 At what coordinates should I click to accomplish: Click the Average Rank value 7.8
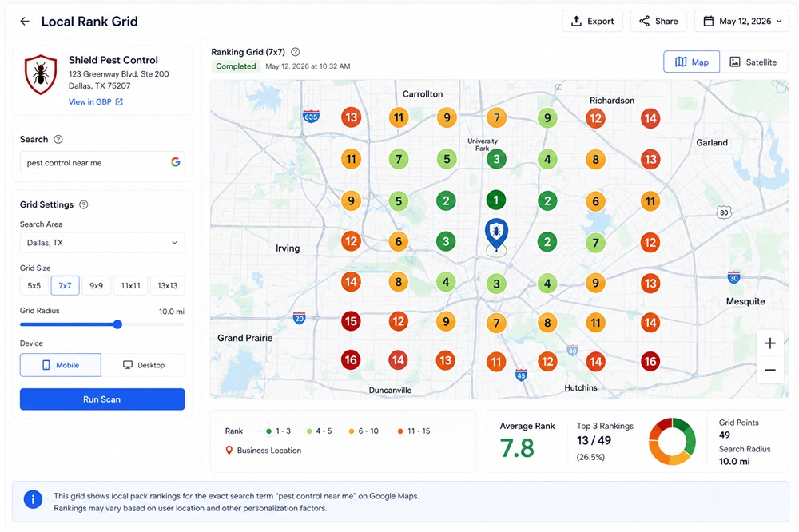pyautogui.click(x=517, y=448)
